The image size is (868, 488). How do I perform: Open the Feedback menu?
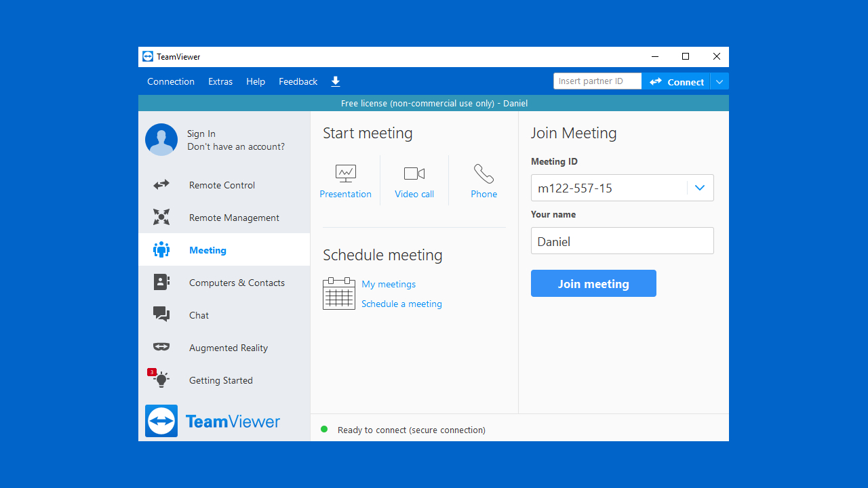(x=298, y=81)
